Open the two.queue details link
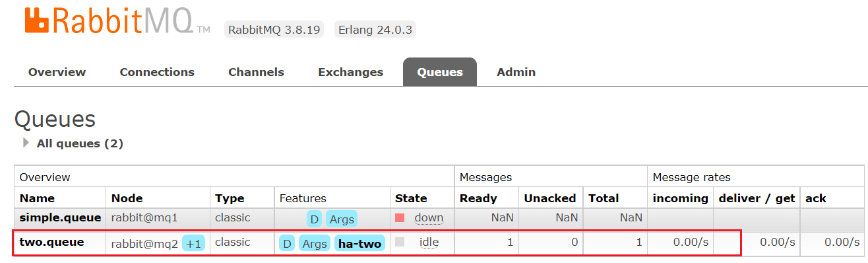The height and width of the screenshot is (263, 868). click(51, 242)
